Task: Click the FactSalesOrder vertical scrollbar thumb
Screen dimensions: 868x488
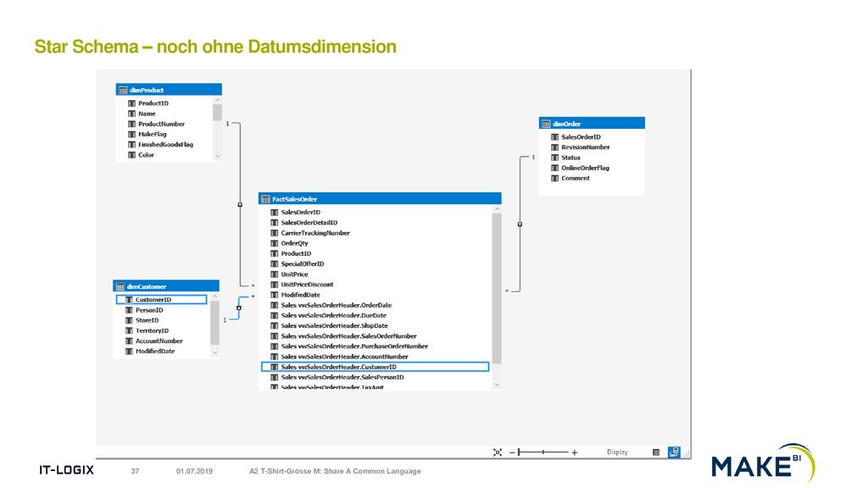Action: pyautogui.click(x=497, y=288)
